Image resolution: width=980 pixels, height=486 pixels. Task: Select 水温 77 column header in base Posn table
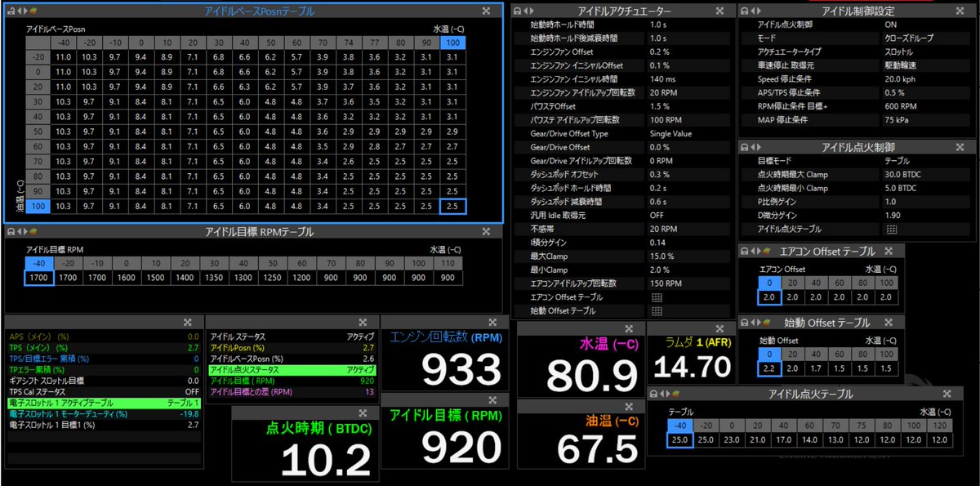click(x=374, y=42)
